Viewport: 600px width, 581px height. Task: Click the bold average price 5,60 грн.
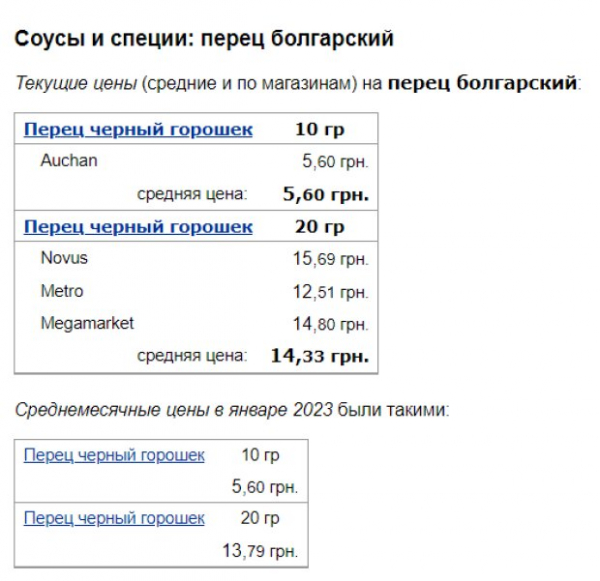pos(326,194)
